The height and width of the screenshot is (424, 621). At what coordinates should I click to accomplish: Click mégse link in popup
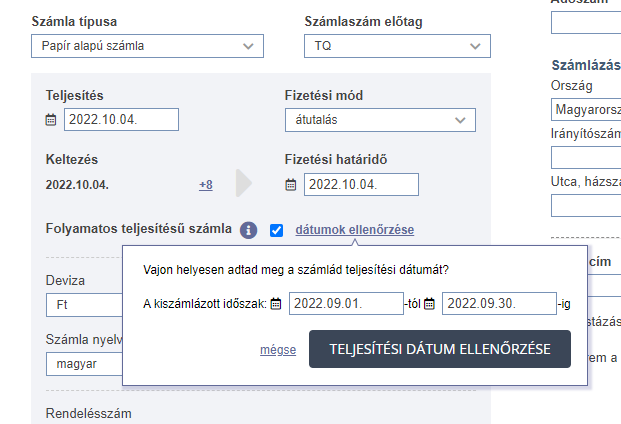coord(278,350)
